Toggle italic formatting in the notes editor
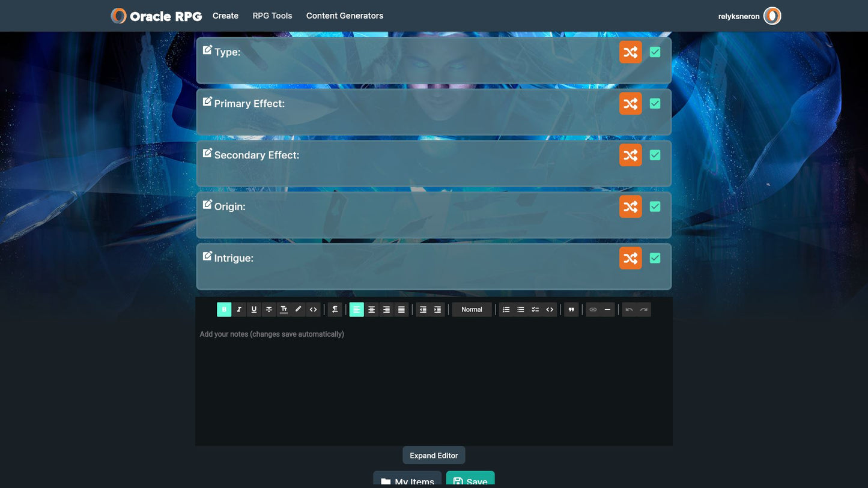The height and width of the screenshot is (488, 868). (239, 310)
